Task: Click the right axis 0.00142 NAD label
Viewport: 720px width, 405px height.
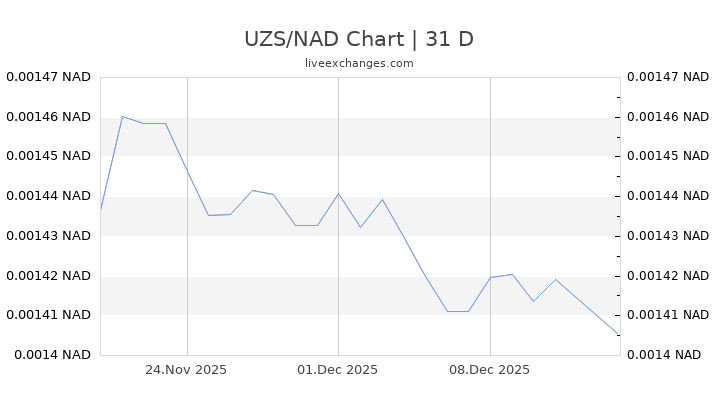Action: click(x=667, y=276)
